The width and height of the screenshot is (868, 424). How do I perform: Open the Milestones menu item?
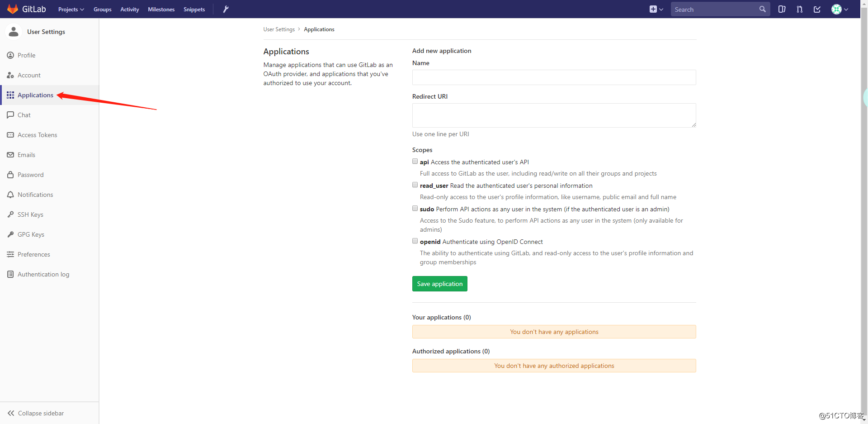[x=161, y=9]
